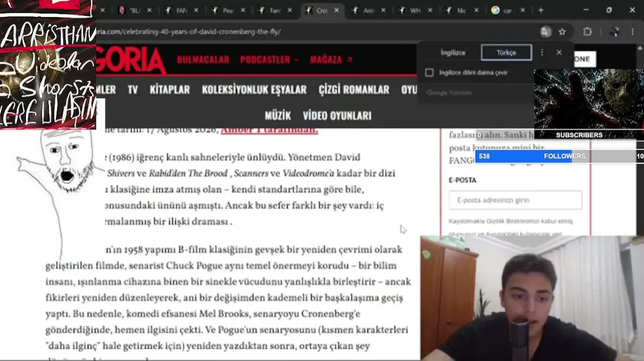This screenshot has width=644, height=361.
Task: Click the Fangoria logo
Action: tap(131, 60)
